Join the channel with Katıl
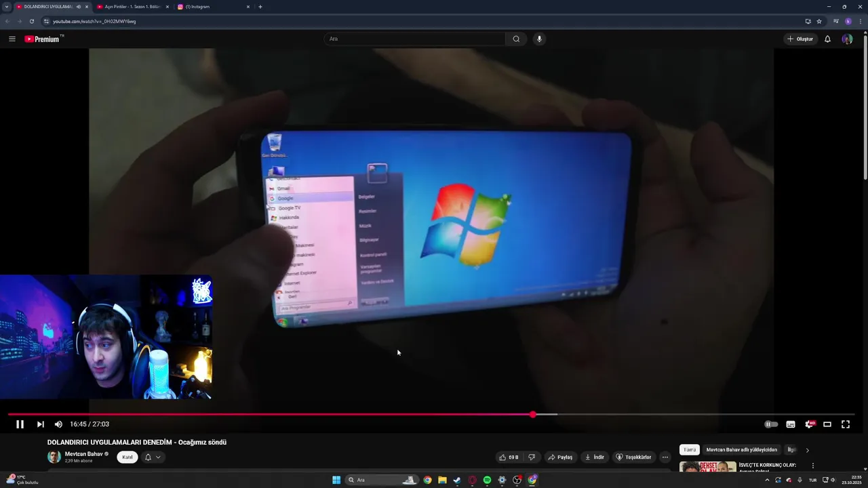Viewport: 868px width, 488px height. (x=127, y=457)
